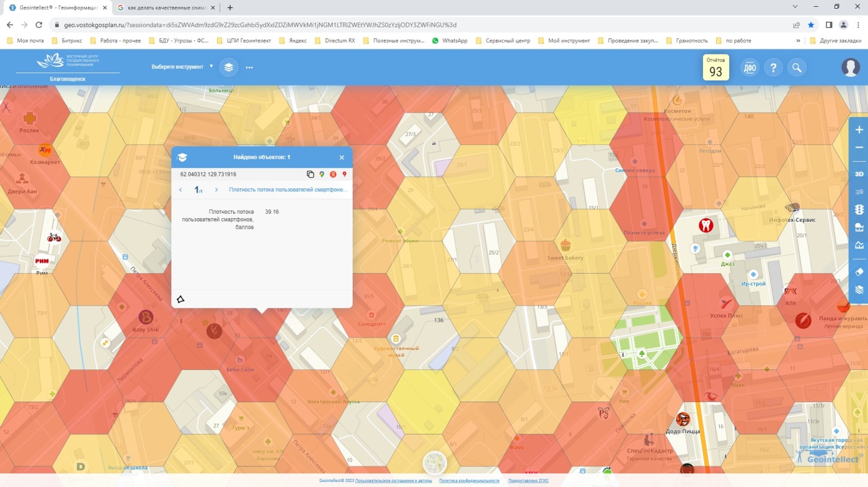This screenshot has width=868, height=487.
Task: Open the Битрикс bookmark folder
Action: pos(68,41)
